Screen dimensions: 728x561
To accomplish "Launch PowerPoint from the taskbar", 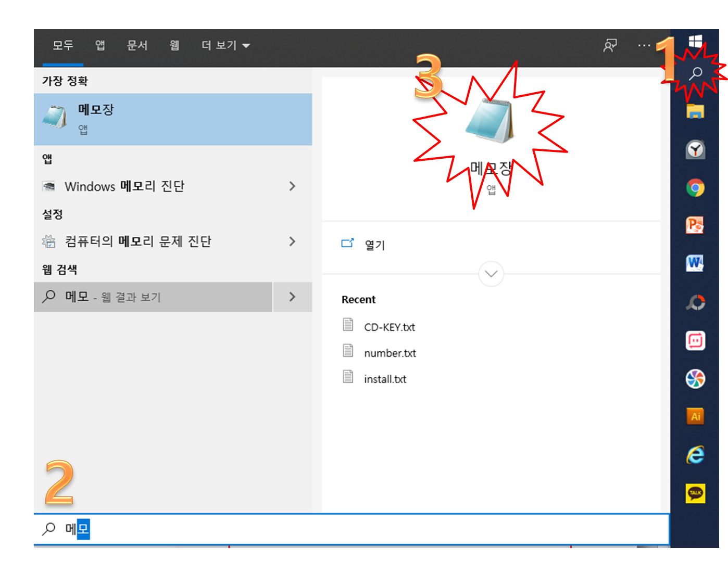I will pyautogui.click(x=695, y=225).
